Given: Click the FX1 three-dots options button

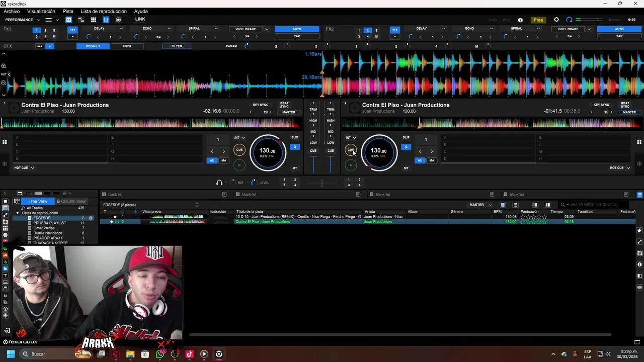Looking at the screenshot, I should [72, 30].
